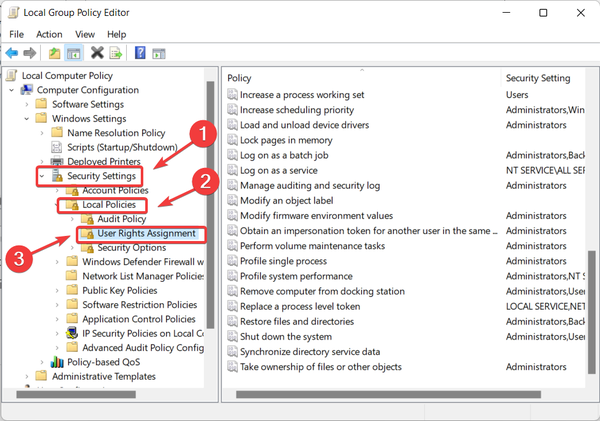Screen dimensions: 600x421
Task: Select Log on as a batch job
Action: (284, 155)
